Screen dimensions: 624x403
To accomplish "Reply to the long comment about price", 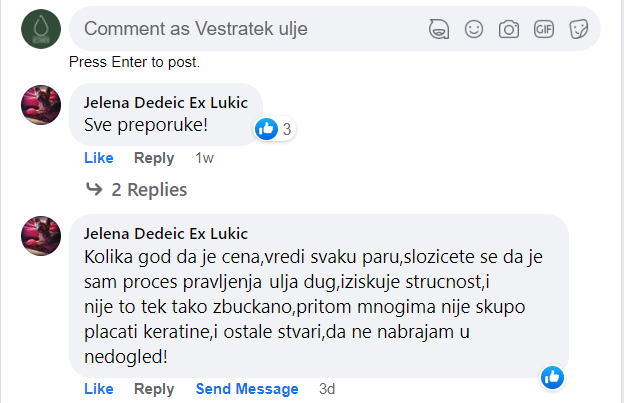I will 154,389.
